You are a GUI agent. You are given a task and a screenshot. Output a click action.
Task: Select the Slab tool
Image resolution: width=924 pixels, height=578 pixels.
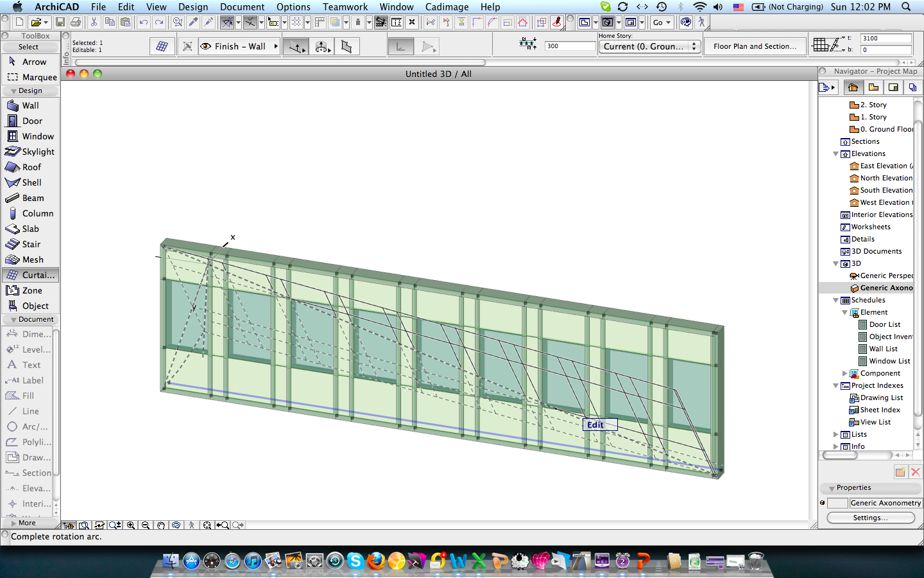tap(30, 229)
